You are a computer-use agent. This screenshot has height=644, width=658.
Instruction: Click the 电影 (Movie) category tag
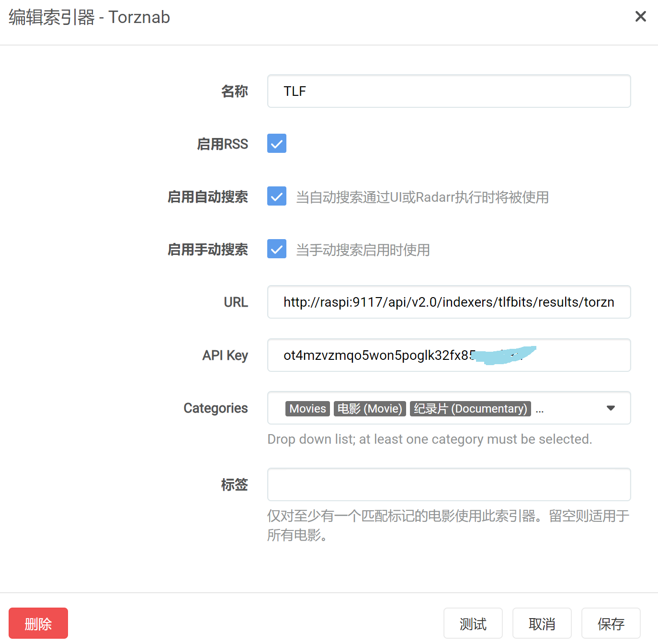coord(370,409)
